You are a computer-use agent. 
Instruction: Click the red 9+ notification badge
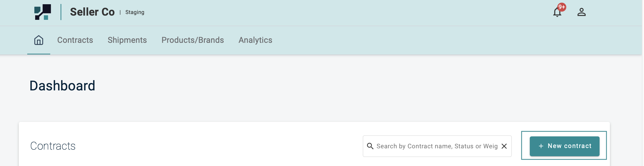click(562, 7)
